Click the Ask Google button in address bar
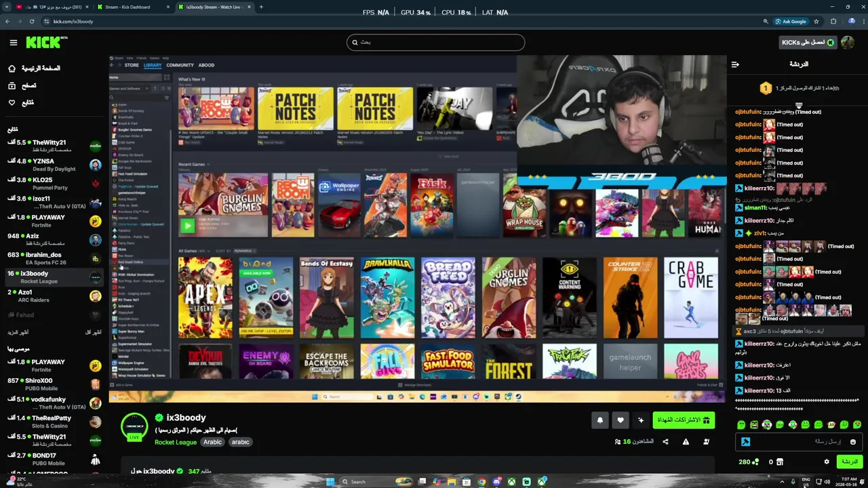Image resolution: width=868 pixels, height=488 pixels. pyautogui.click(x=791, y=21)
